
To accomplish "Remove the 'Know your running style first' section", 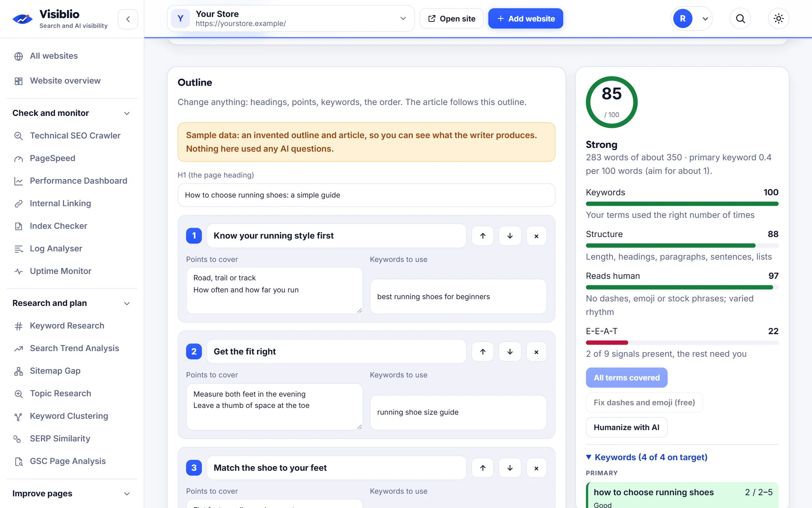I will 536,236.
